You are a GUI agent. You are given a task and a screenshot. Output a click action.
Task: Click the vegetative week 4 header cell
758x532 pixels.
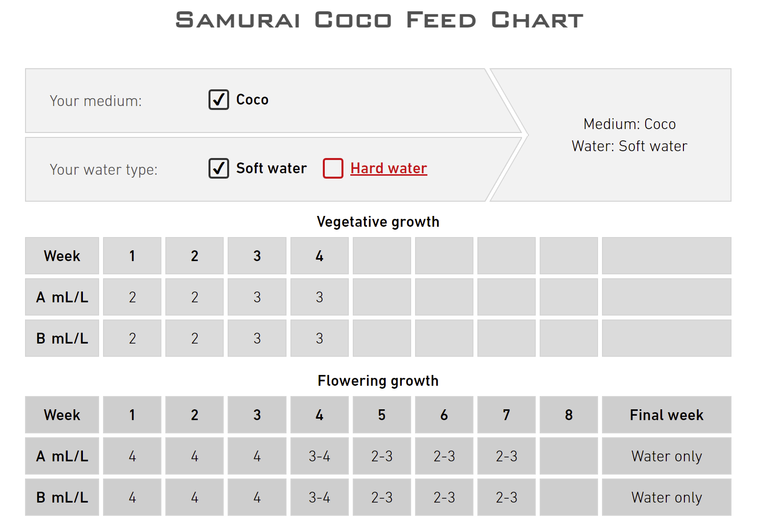point(319,256)
